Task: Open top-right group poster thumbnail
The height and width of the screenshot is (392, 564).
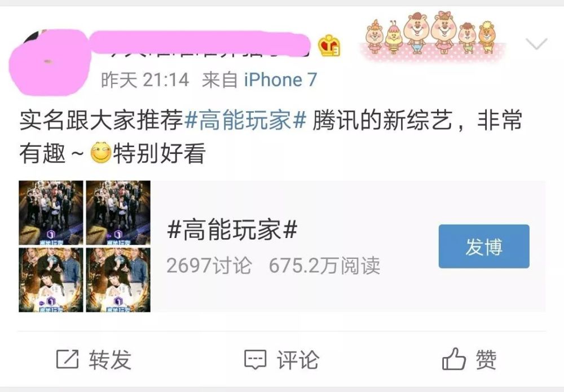Action: pyautogui.click(x=118, y=213)
